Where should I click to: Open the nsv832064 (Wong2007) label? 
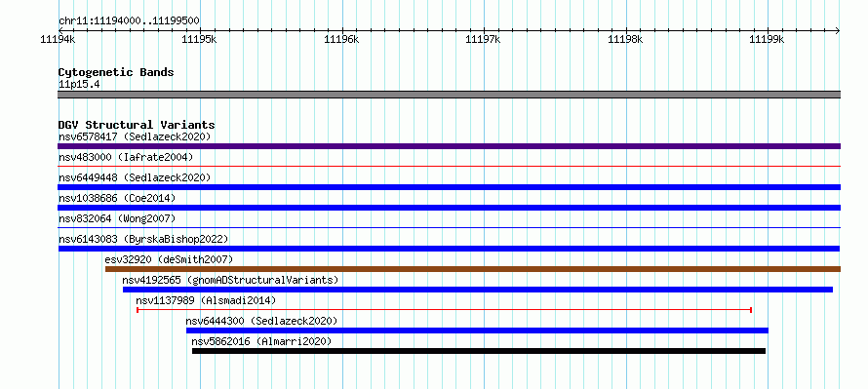click(117, 218)
